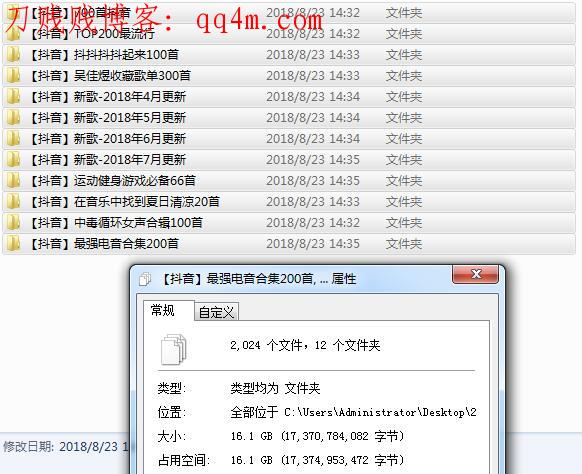Select folder icon for 抖抖抖抖起来100首

coord(13,55)
